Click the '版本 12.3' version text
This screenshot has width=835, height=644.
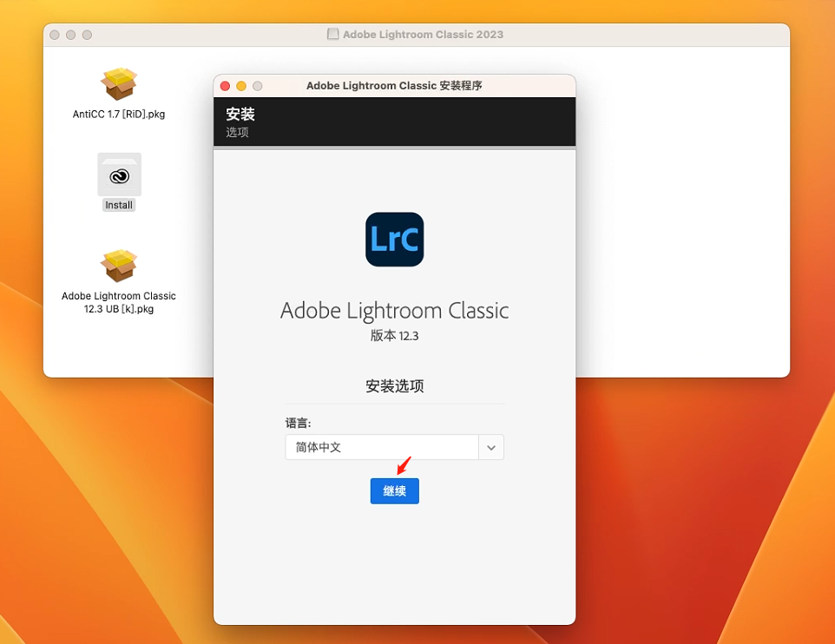coord(395,336)
